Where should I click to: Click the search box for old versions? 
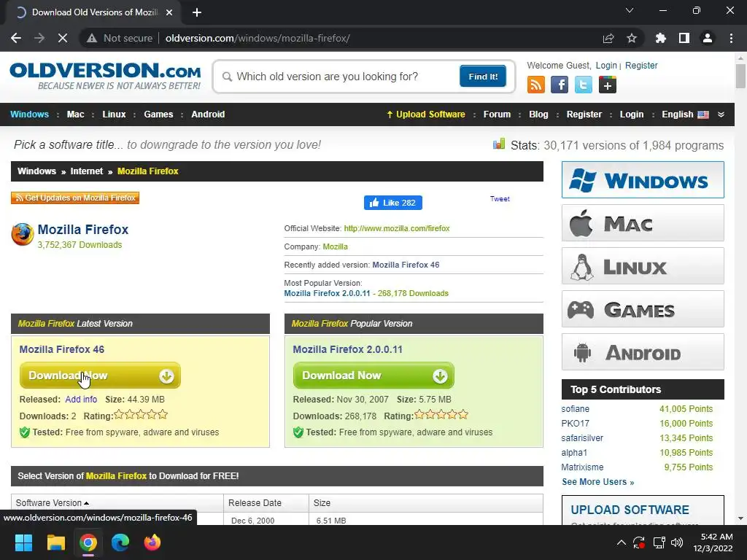point(339,77)
